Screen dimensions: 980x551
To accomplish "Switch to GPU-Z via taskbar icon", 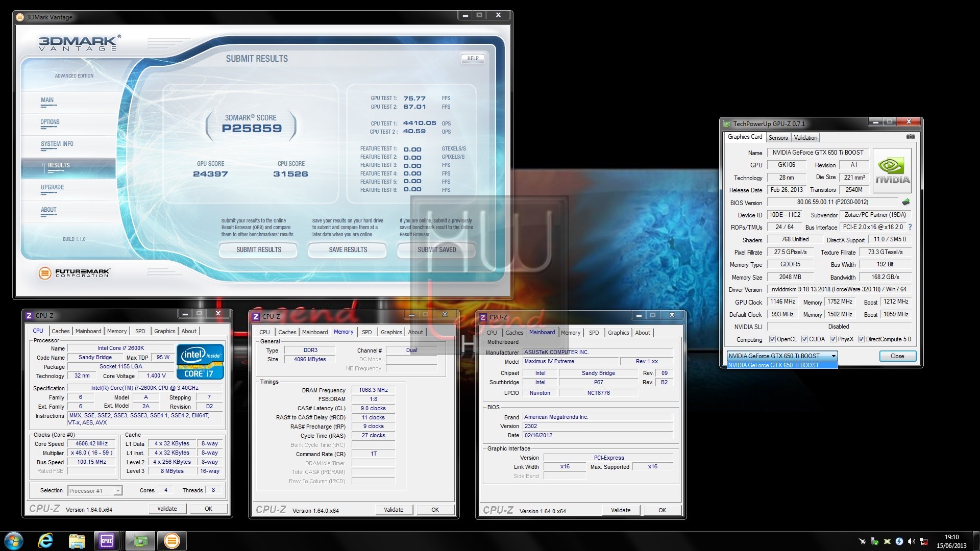I will click(140, 541).
